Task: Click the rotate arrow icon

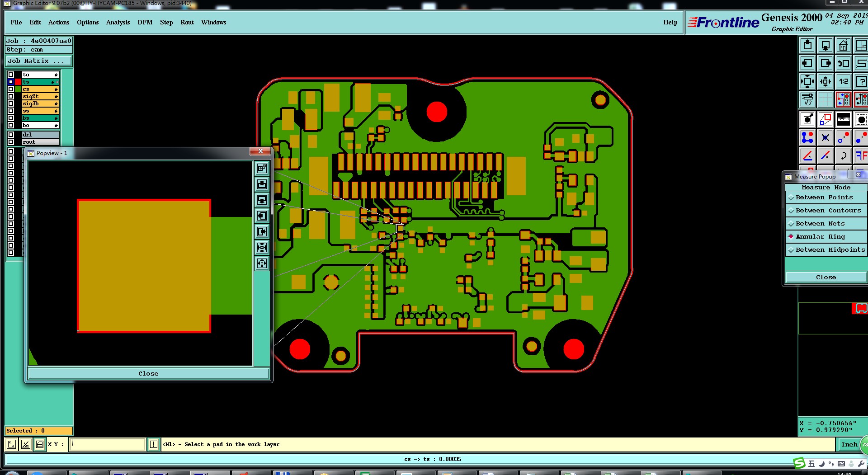Action: tap(844, 155)
